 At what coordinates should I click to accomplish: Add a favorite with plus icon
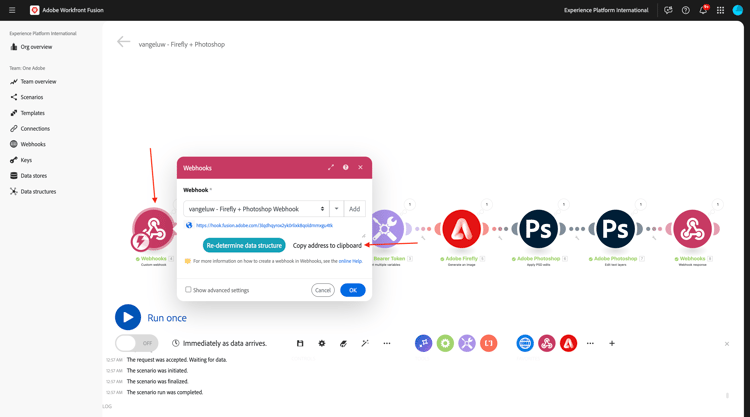(612, 343)
